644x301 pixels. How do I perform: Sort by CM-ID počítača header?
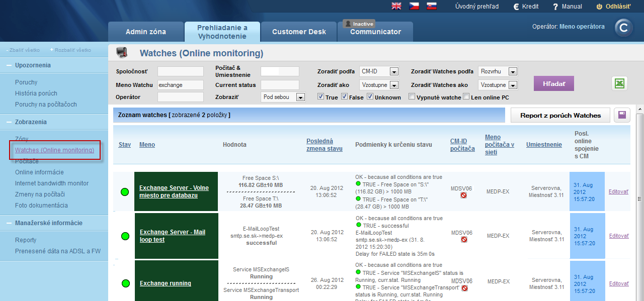pyautogui.click(x=462, y=145)
